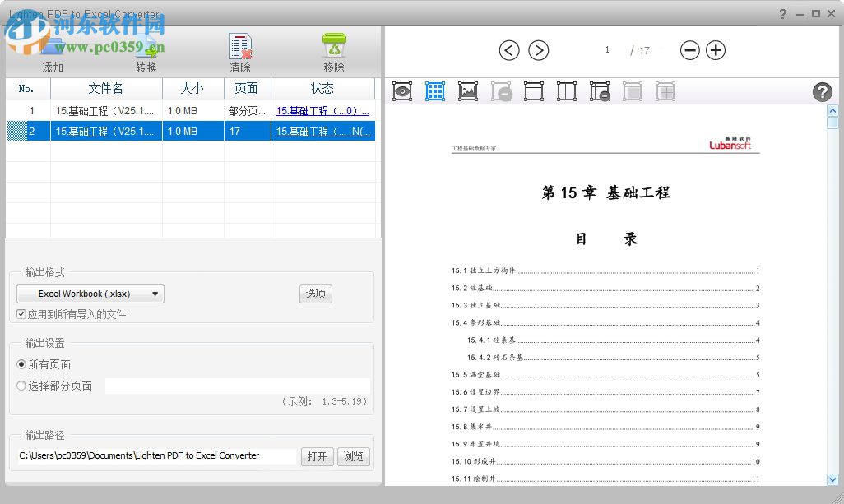Click the column split table tool
Viewport: 844px width, 504px height.
click(566, 90)
